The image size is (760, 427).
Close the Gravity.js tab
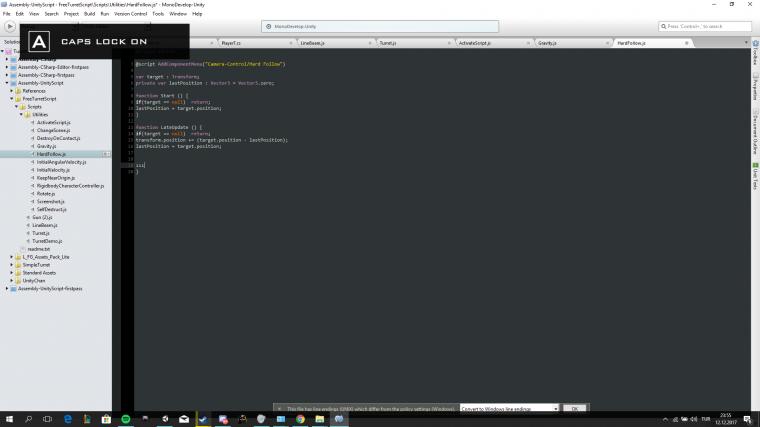tap(607, 43)
